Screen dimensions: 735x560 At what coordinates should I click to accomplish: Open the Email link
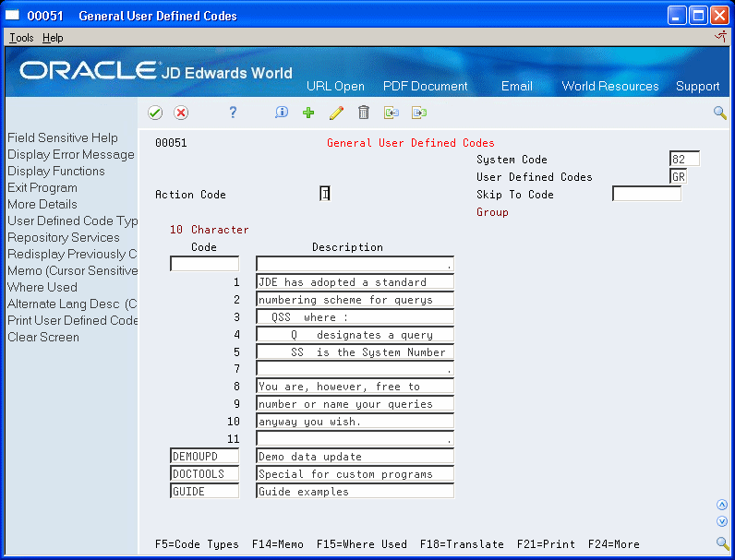pyautogui.click(x=516, y=86)
